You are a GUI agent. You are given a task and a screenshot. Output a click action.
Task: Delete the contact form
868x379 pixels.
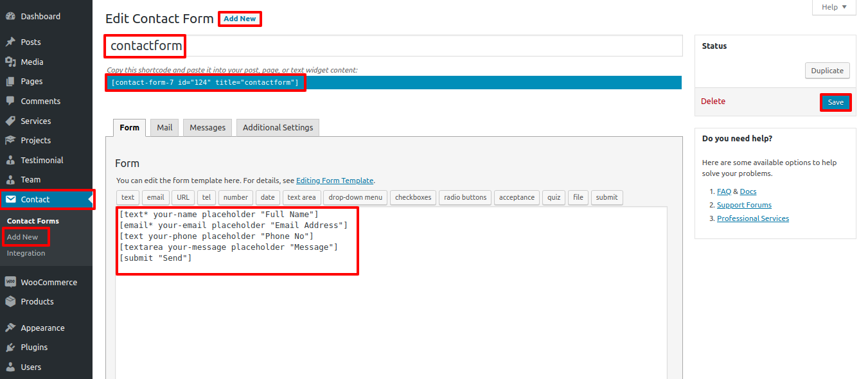pyautogui.click(x=713, y=101)
